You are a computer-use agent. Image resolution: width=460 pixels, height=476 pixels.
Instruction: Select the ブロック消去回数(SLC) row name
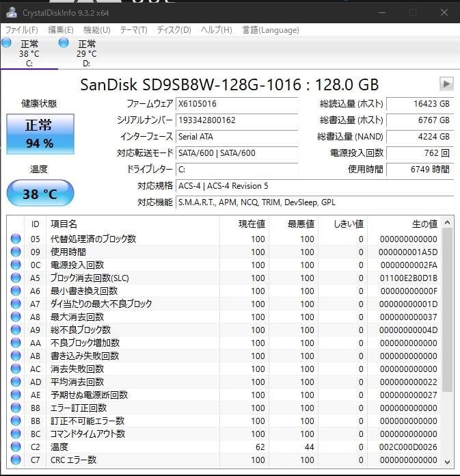pos(90,278)
